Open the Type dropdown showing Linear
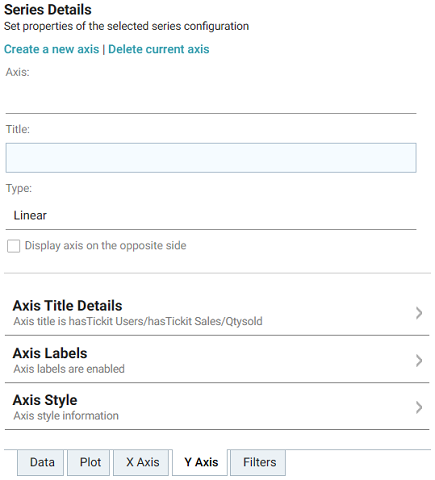Image resolution: width=435 pixels, height=480 pixels. (x=211, y=215)
